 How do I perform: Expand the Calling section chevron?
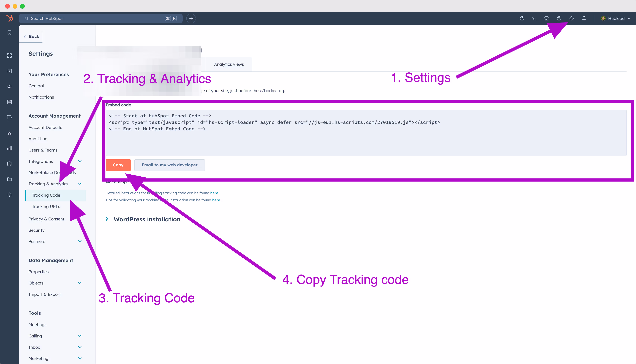tap(80, 336)
